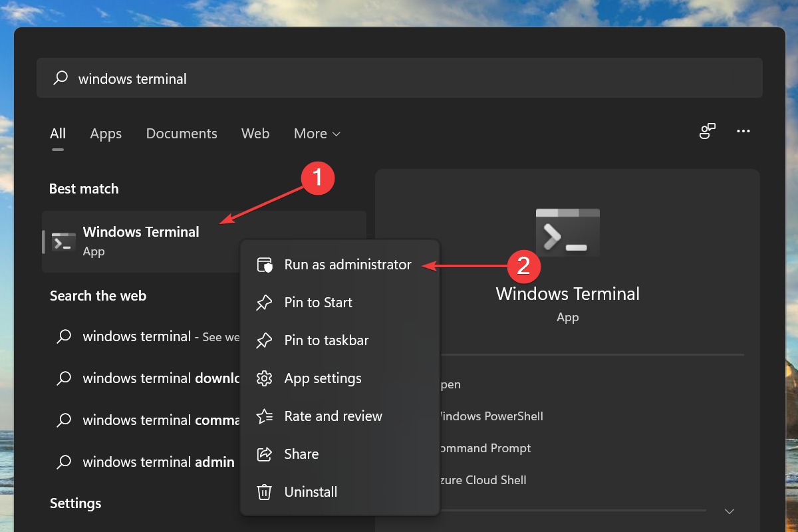Click the 'Windows Terminal' title in preview pane

568,294
